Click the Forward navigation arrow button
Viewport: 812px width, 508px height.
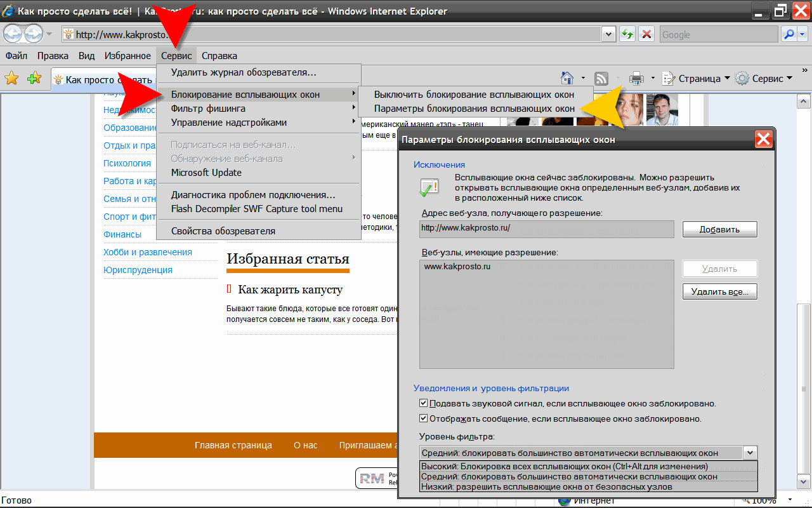[33, 34]
